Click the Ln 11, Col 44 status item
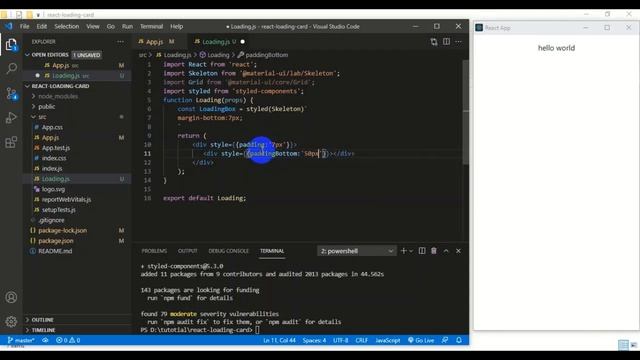This screenshot has width=640, height=360. [x=279, y=340]
